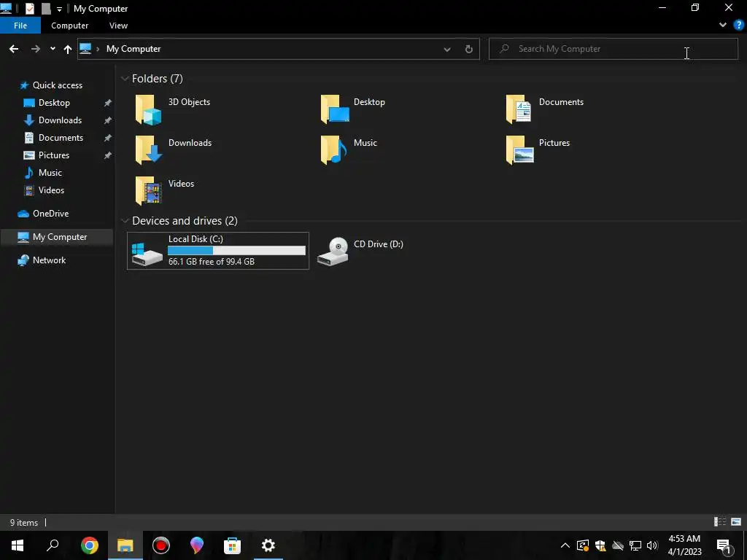The height and width of the screenshot is (560, 747).
Task: Open Microsoft Store from taskbar
Action: [x=233, y=545]
